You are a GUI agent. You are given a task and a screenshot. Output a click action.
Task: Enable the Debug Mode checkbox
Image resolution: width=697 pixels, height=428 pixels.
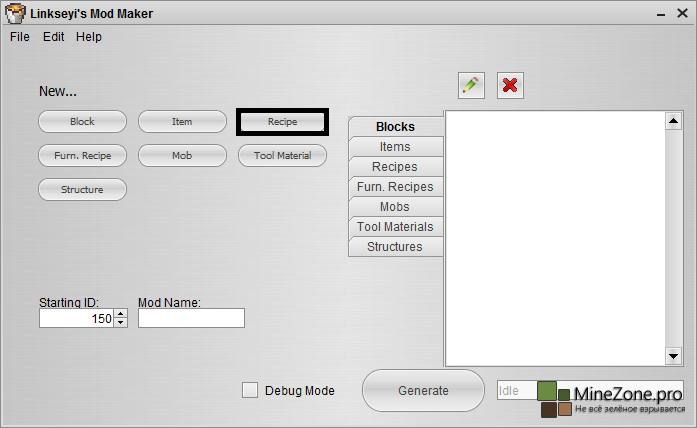250,390
